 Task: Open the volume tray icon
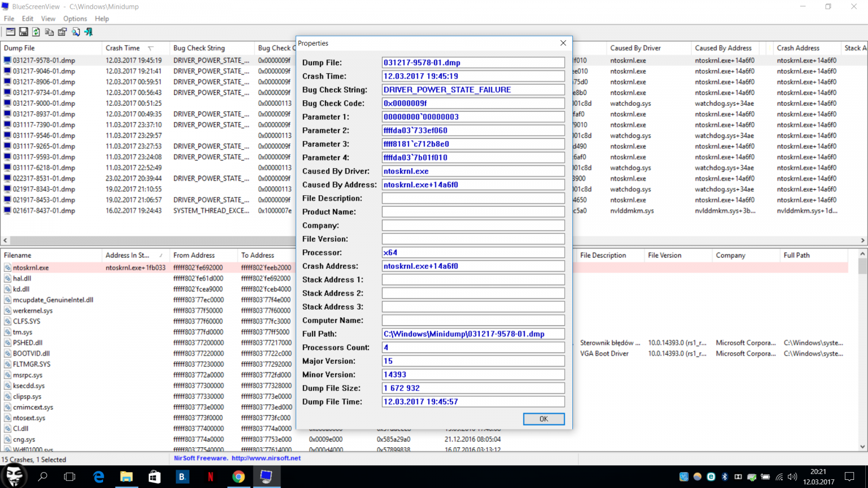click(793, 477)
